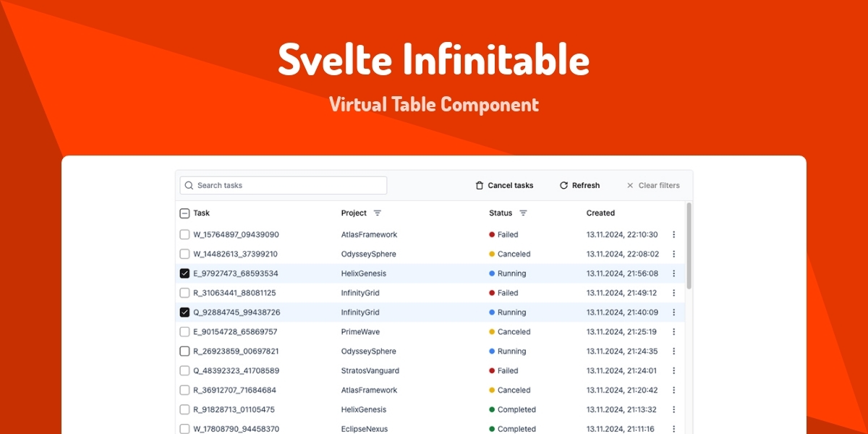Open row menu for Q_48392323_41708589
The image size is (868, 434).
click(673, 370)
